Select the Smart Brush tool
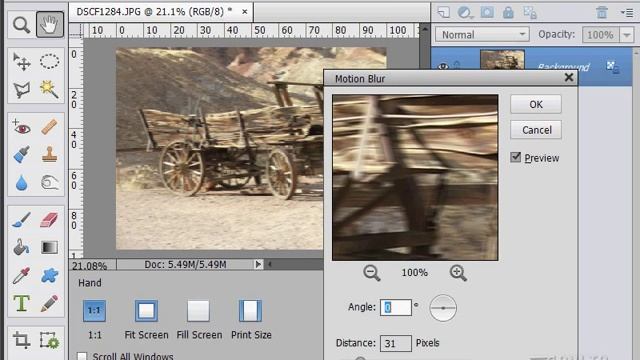Image resolution: width=640 pixels, height=360 pixels. 21,155
